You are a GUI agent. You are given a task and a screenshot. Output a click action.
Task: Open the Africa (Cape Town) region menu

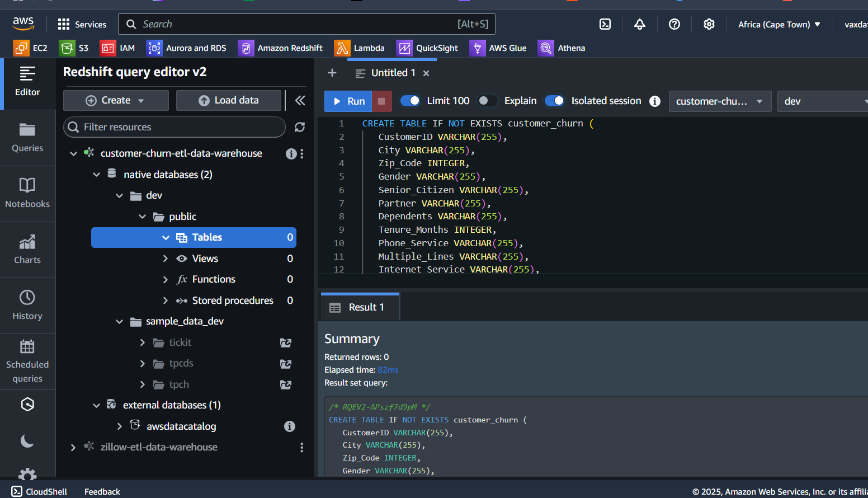(779, 24)
